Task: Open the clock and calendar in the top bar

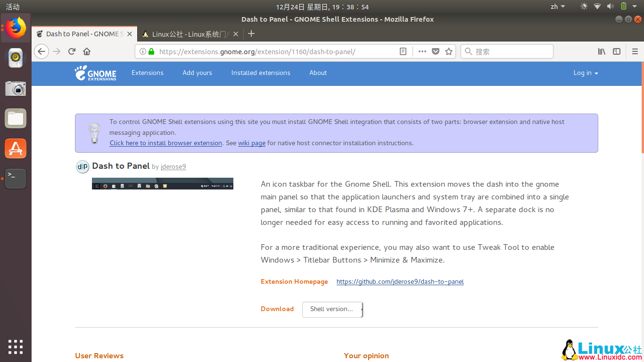Action: point(322,7)
